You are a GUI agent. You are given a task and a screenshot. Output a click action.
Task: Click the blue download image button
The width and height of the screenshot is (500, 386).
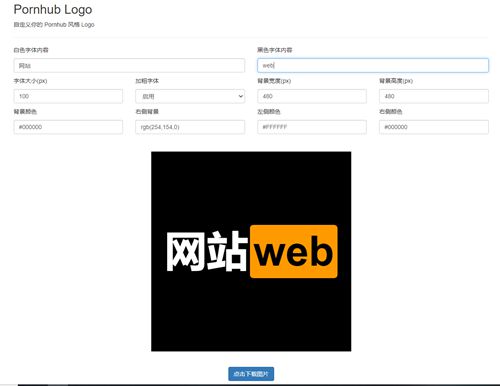pyautogui.click(x=251, y=374)
